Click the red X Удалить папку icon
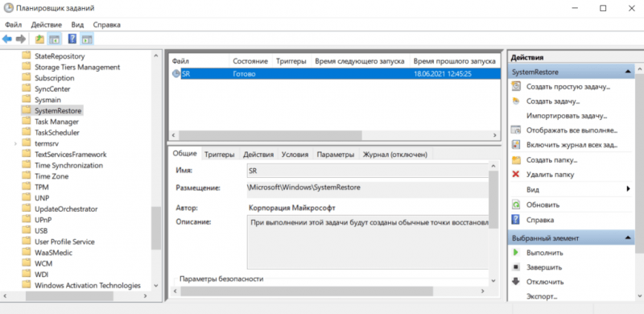This screenshot has height=314, width=644. tap(515, 175)
